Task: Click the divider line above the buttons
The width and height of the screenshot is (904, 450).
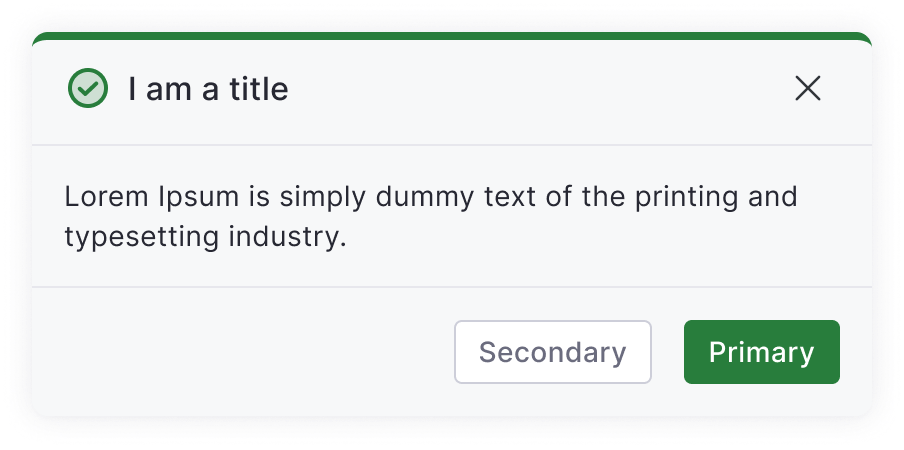Action: [452, 287]
